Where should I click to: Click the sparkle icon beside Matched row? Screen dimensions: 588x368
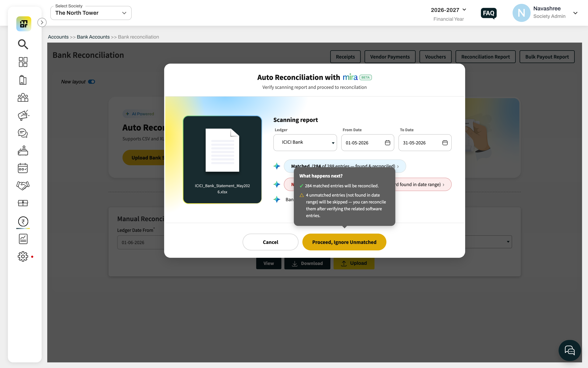coord(277,166)
